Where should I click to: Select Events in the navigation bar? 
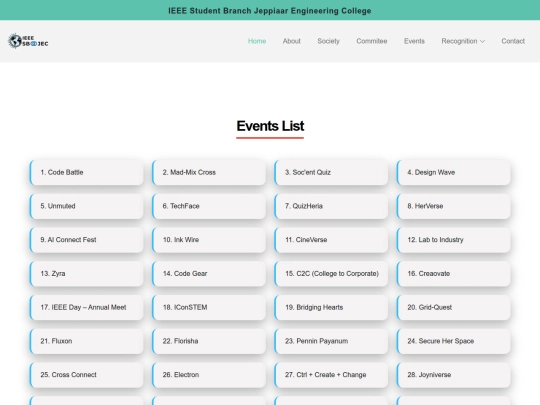click(414, 41)
